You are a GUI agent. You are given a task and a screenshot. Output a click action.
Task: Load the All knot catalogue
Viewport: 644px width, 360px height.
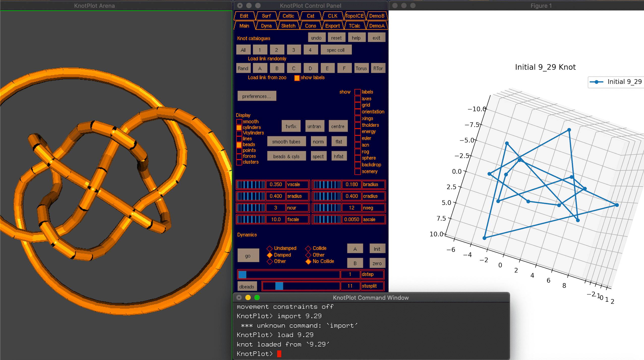(x=243, y=50)
